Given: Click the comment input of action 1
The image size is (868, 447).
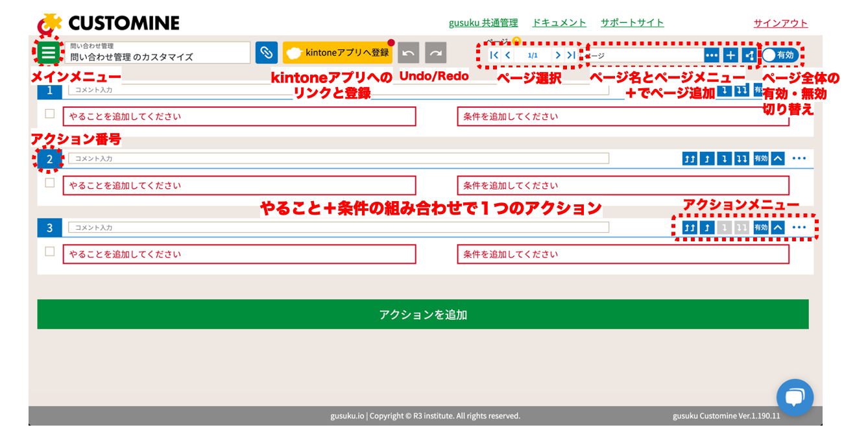Looking at the screenshot, I should click(339, 90).
